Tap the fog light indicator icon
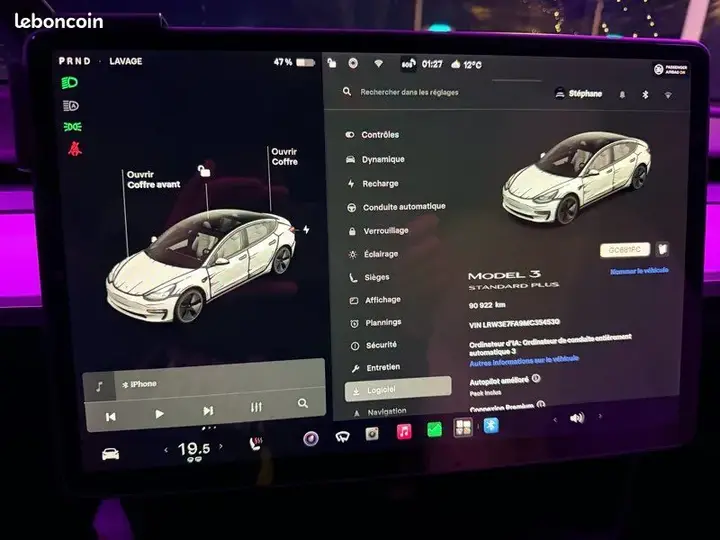The image size is (720, 540). click(x=73, y=127)
